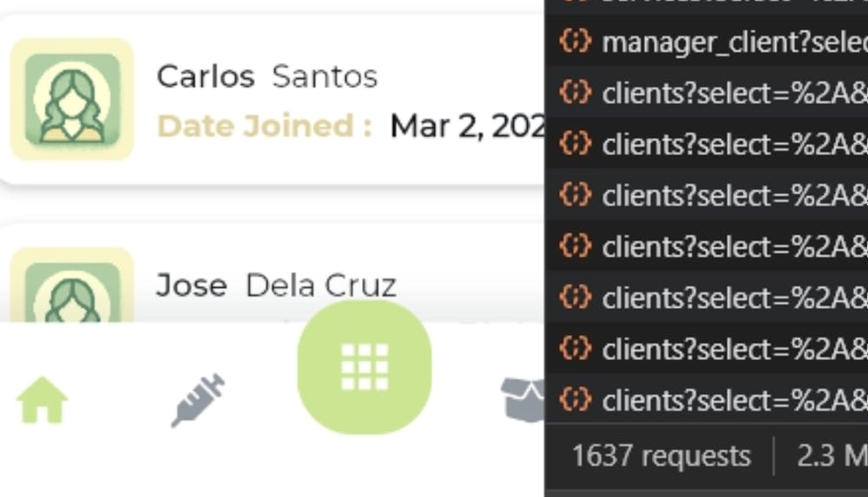Open the box inventory icon
Image resolution: width=868 pixels, height=497 pixels.
pos(523,400)
